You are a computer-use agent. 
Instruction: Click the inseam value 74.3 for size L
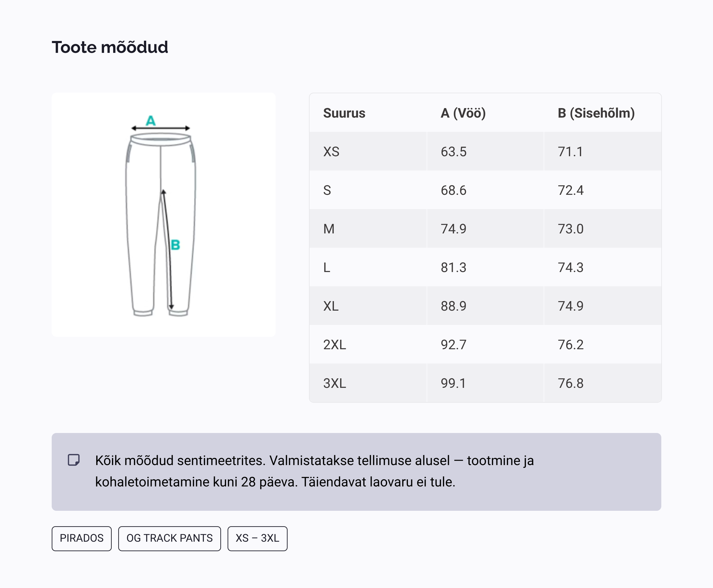tap(571, 267)
